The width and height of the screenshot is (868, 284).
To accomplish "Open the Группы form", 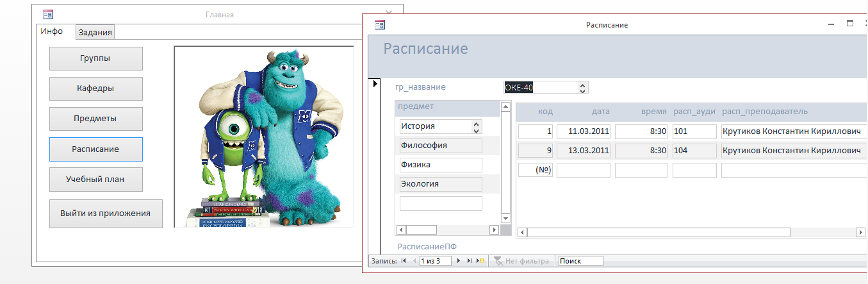I will [95, 58].
